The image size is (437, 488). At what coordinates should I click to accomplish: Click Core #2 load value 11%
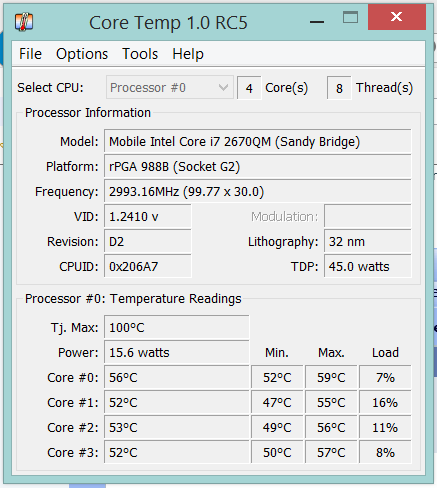pyautogui.click(x=385, y=428)
